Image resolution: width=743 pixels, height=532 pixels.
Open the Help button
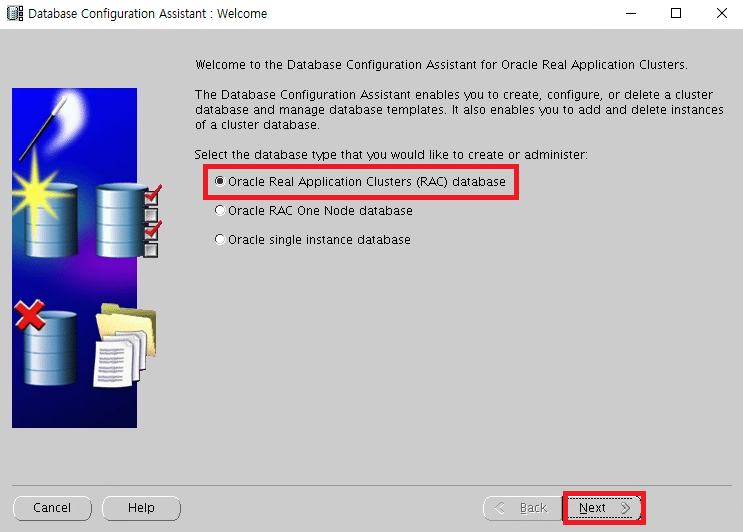[141, 508]
